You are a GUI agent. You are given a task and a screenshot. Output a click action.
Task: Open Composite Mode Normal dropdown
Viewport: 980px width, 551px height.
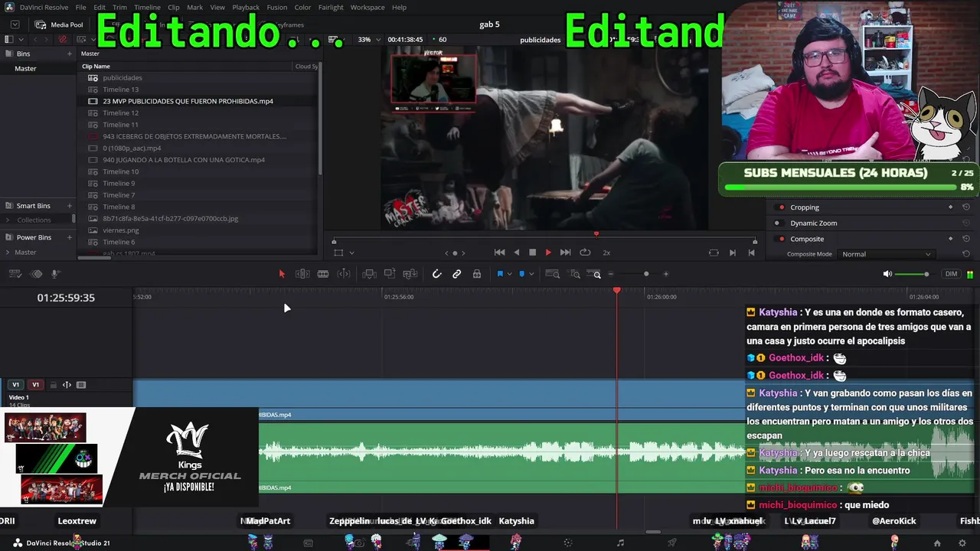[x=887, y=254]
